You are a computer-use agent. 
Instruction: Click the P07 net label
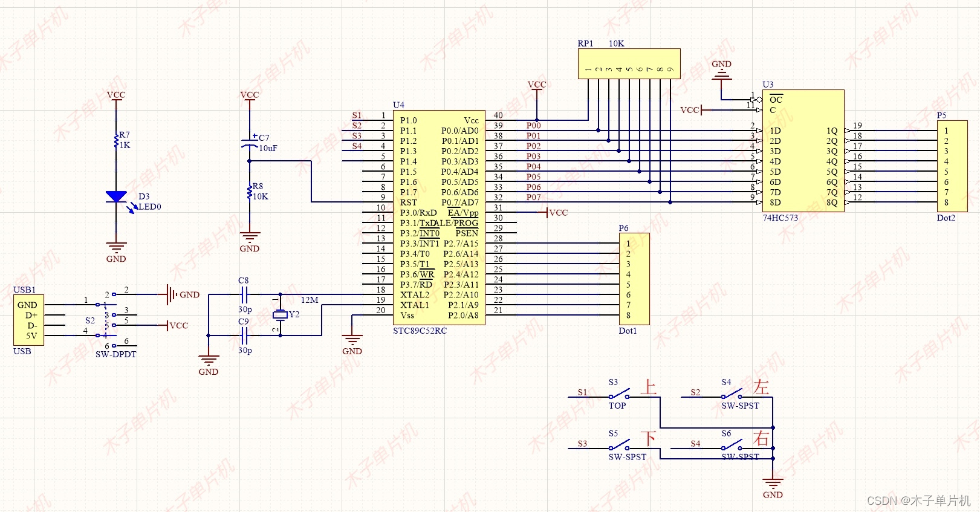tap(533, 197)
